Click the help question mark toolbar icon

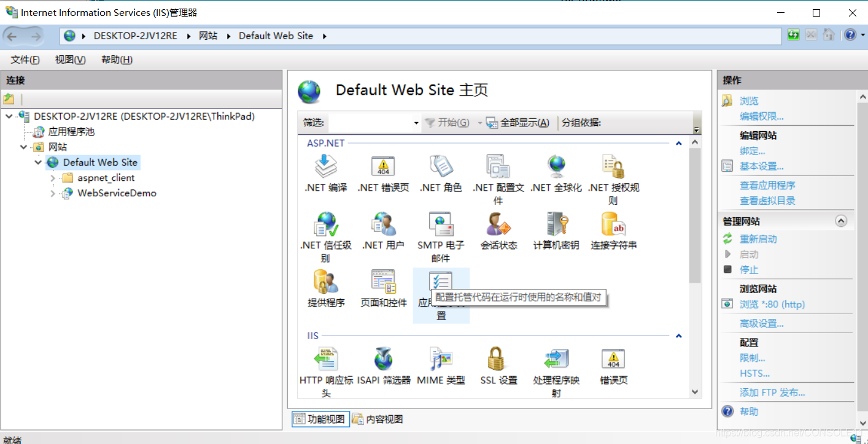[850, 35]
